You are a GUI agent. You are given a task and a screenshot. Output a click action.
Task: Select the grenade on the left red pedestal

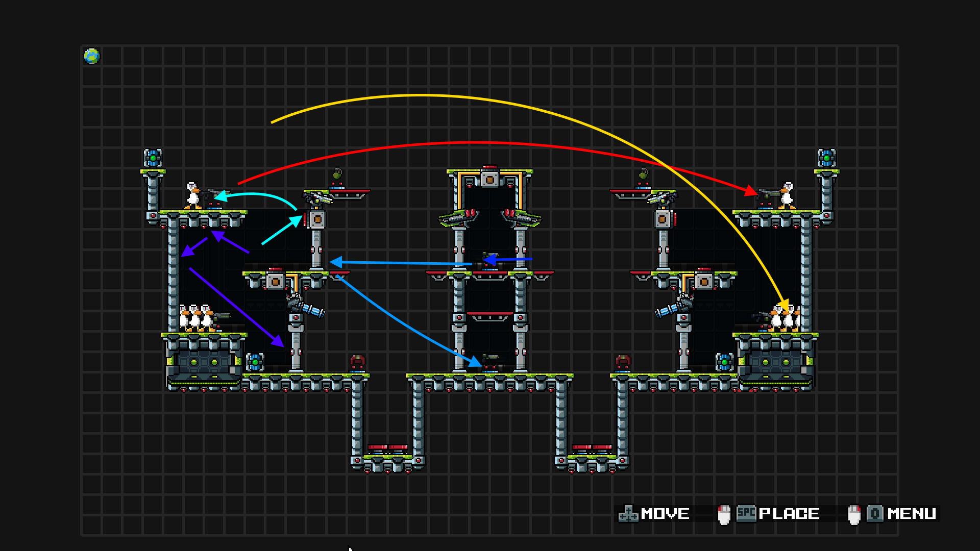coord(337,175)
